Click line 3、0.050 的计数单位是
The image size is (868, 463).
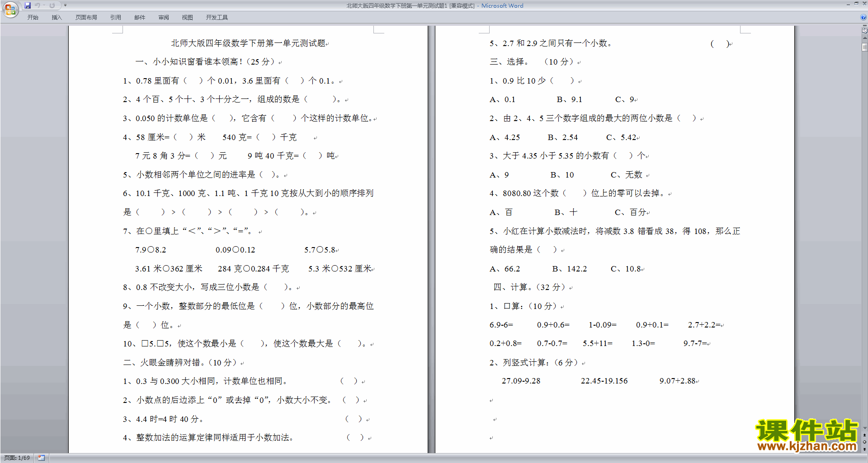coord(248,118)
